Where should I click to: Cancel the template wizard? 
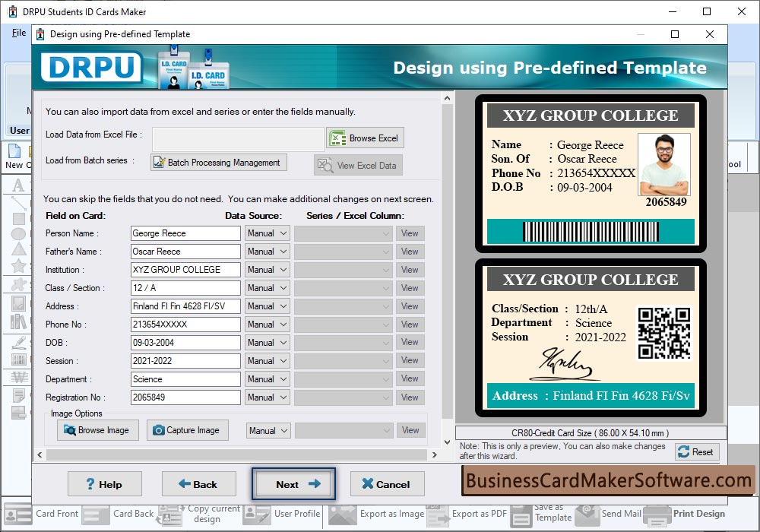click(388, 483)
